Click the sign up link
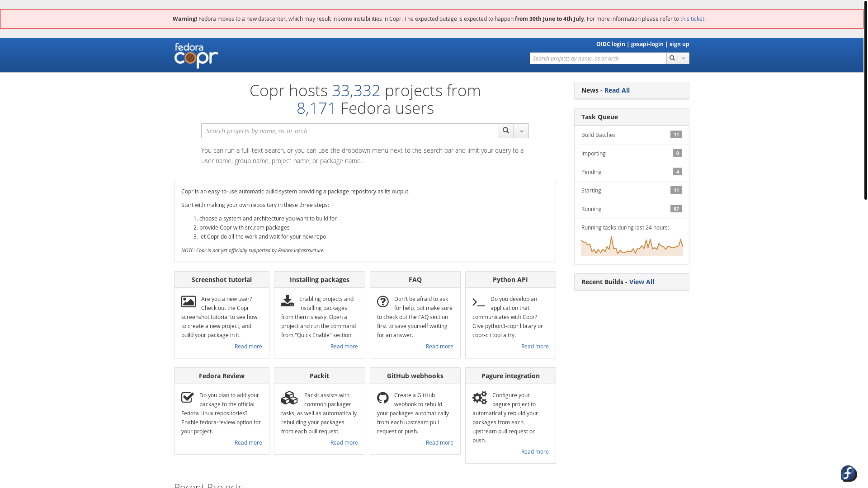Viewport: 868px width, 488px height. coord(679,44)
